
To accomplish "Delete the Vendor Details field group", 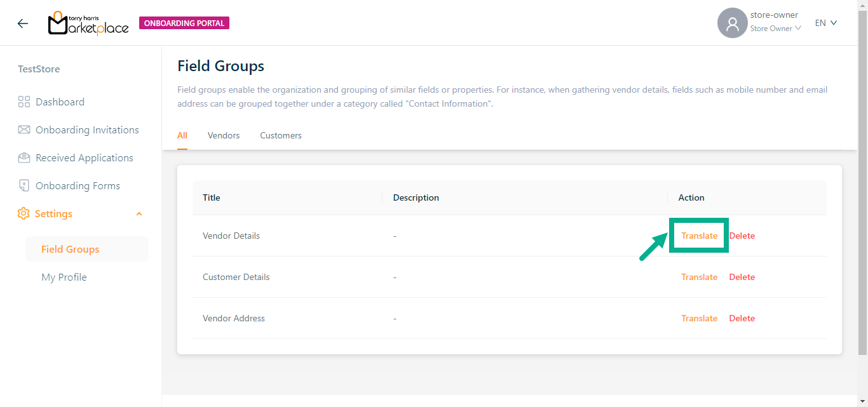I will [x=742, y=236].
